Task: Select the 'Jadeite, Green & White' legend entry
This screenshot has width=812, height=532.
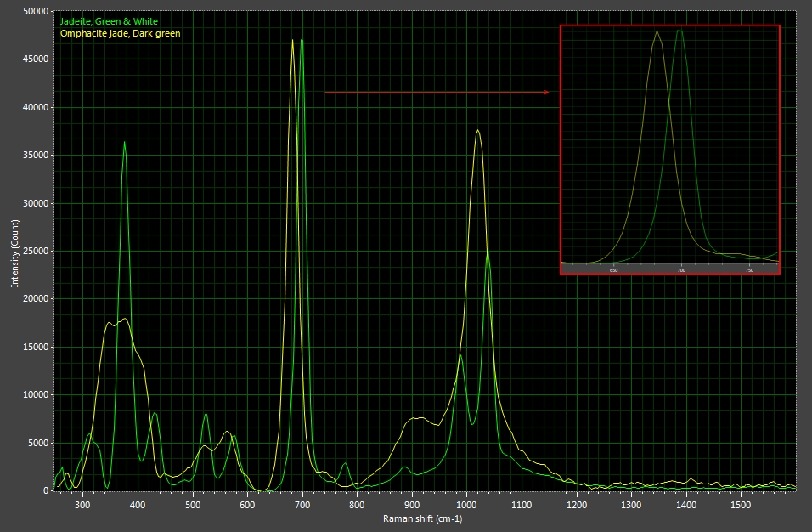Action: pos(109,21)
